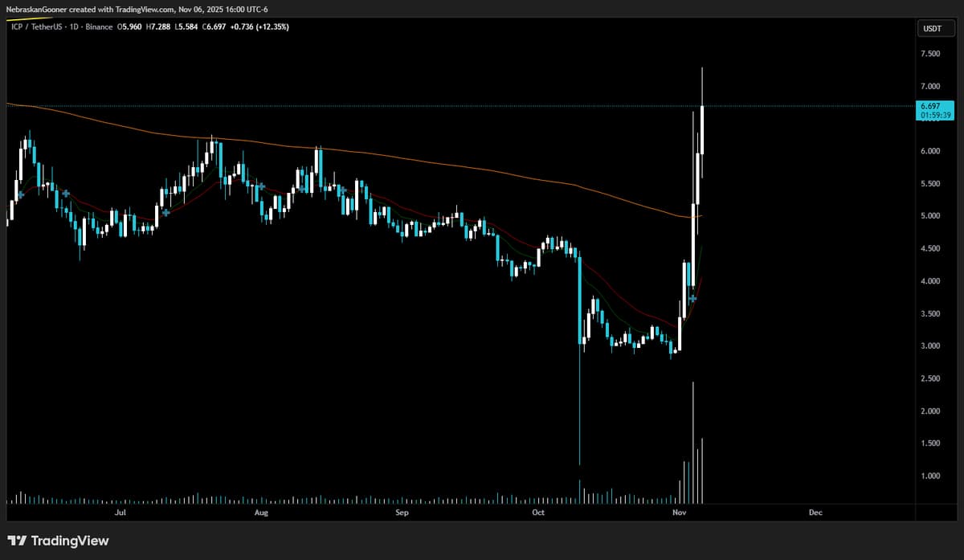Click the latest white candle at chart top
The image size is (964, 560).
(x=702, y=129)
